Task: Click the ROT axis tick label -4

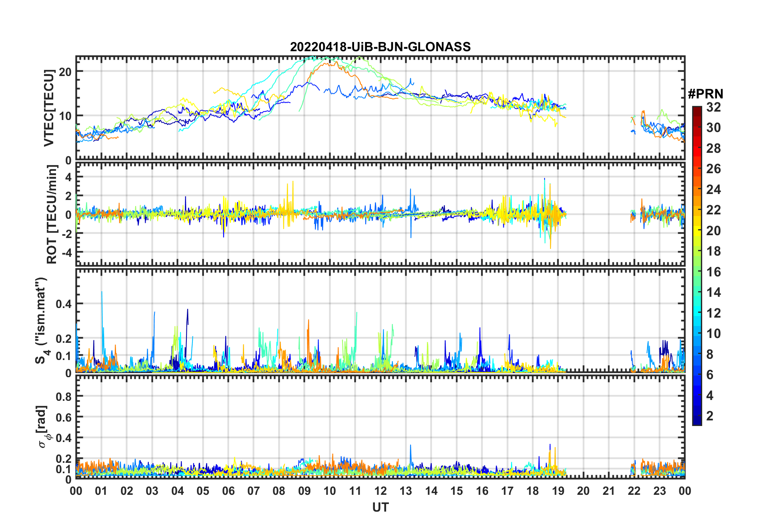Action: coord(66,252)
